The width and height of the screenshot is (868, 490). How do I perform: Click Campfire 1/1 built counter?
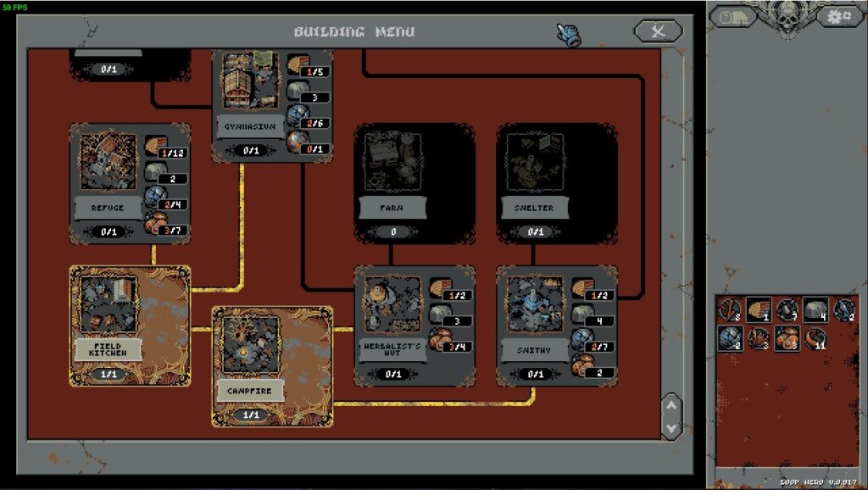point(251,415)
